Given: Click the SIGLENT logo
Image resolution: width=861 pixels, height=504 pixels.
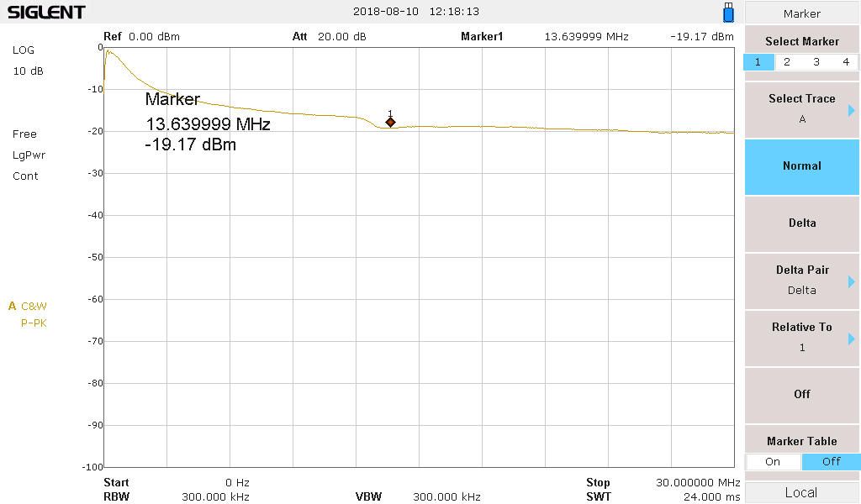Looking at the screenshot, I should click(x=46, y=12).
